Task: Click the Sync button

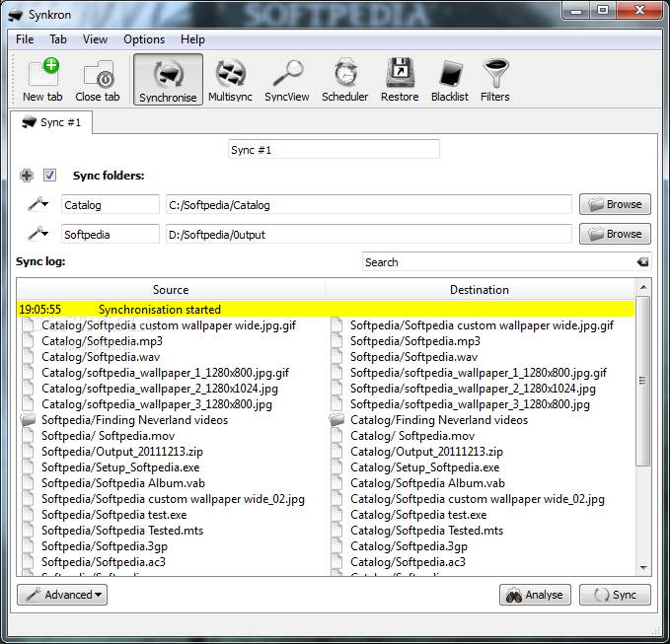Action: [615, 595]
